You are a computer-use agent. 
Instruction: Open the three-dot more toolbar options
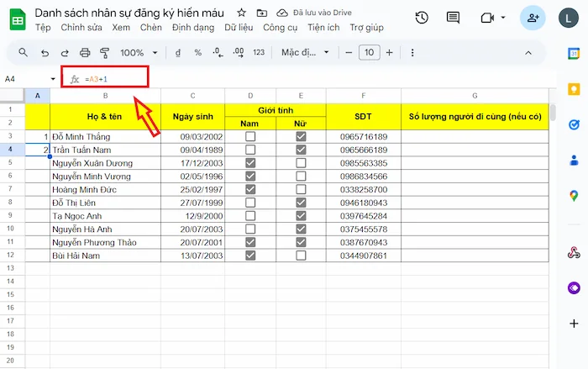point(412,53)
